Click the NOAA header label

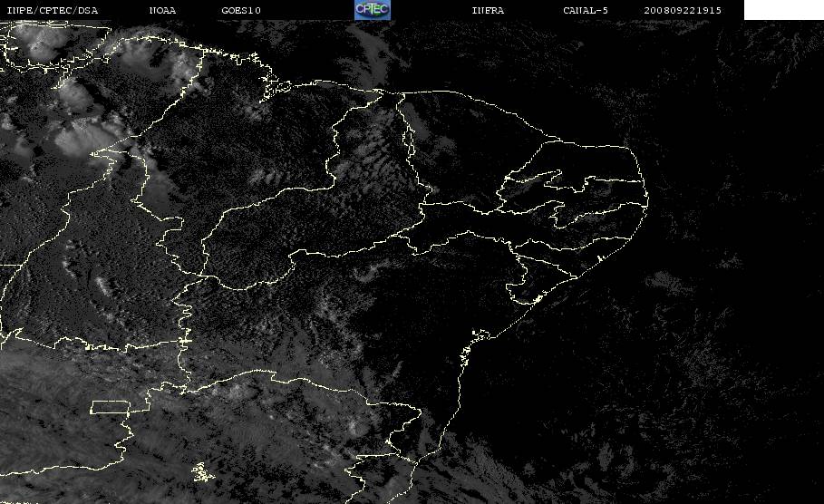click(x=162, y=11)
